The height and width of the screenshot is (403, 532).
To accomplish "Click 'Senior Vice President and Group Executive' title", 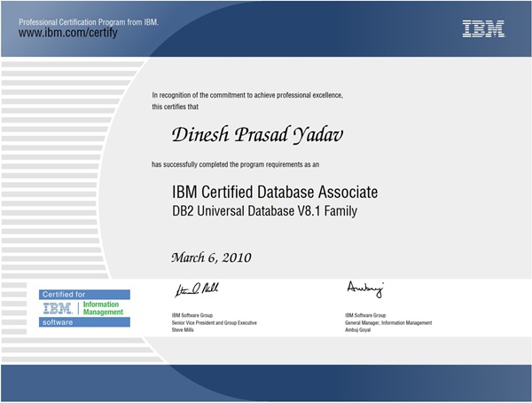I will (214, 323).
